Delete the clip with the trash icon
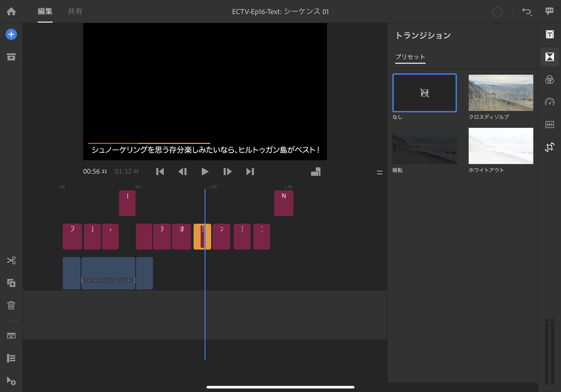The image size is (561, 392). 11,306
